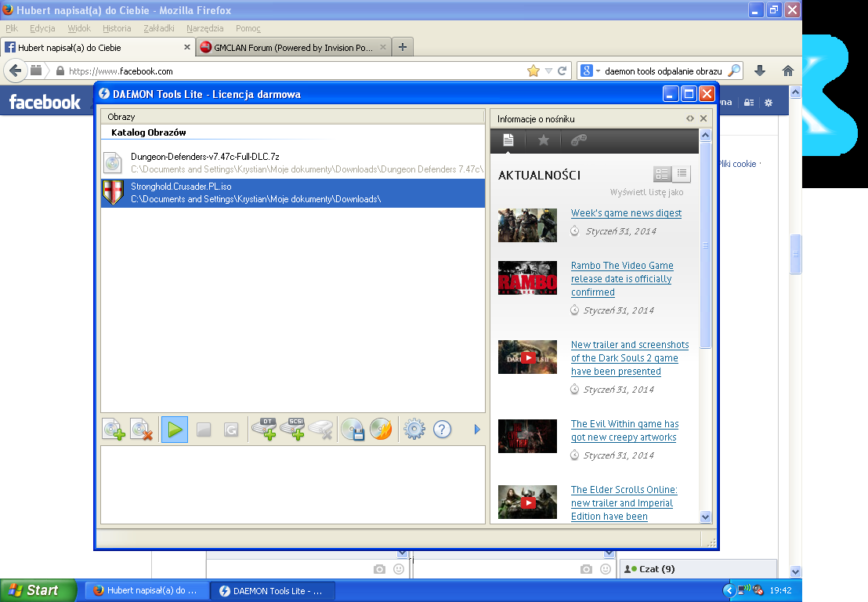Click the news panel vertical scrollbar down arrow
The width and height of the screenshot is (868, 602).
(x=705, y=517)
